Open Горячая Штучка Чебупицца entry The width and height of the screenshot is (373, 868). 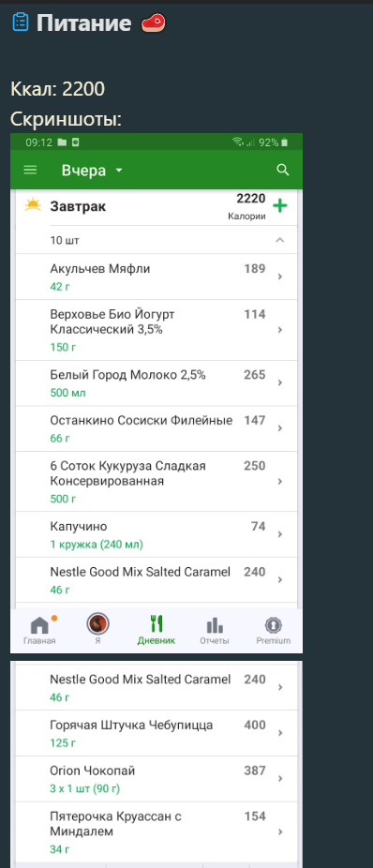point(157,733)
